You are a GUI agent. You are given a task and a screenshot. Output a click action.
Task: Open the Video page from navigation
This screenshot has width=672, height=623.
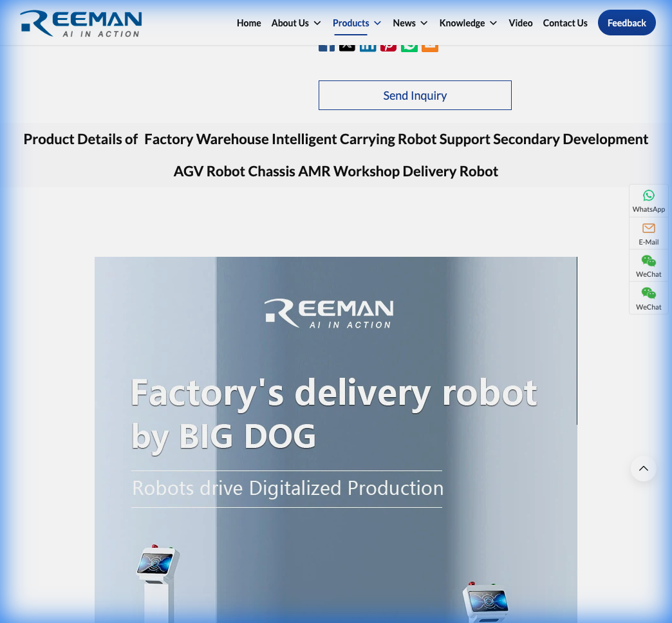point(520,23)
